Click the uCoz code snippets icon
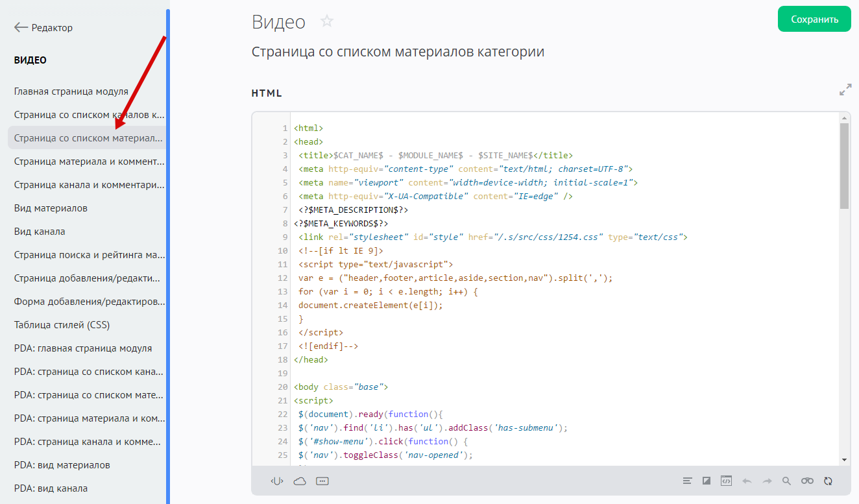This screenshot has height=504, width=859. pos(277,481)
